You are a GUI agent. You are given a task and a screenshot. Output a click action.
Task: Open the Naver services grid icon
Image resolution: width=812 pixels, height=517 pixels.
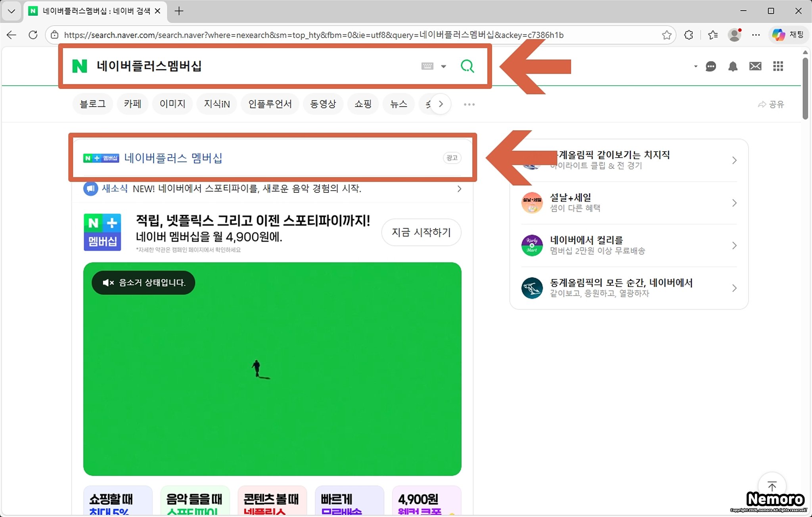pos(778,66)
